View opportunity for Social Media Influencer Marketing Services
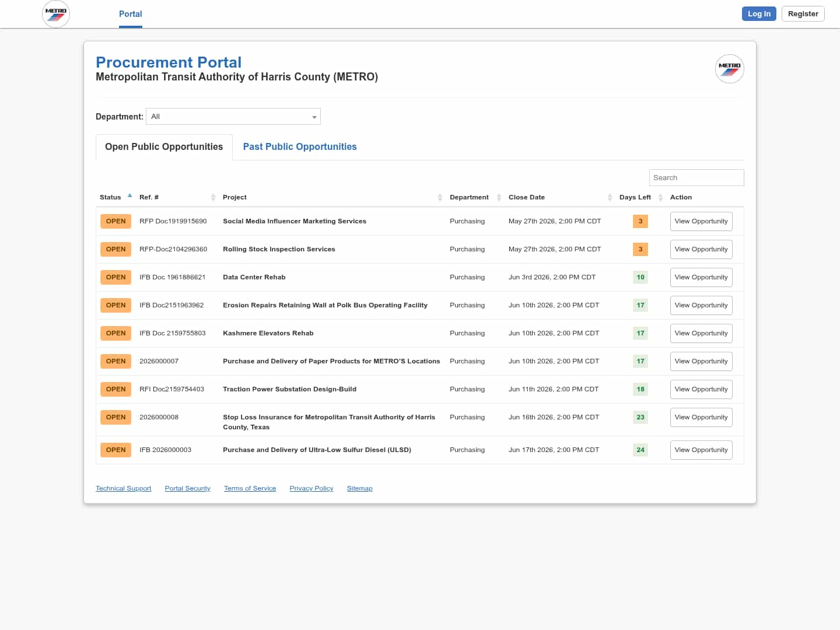This screenshot has height=630, width=840. 701,222
